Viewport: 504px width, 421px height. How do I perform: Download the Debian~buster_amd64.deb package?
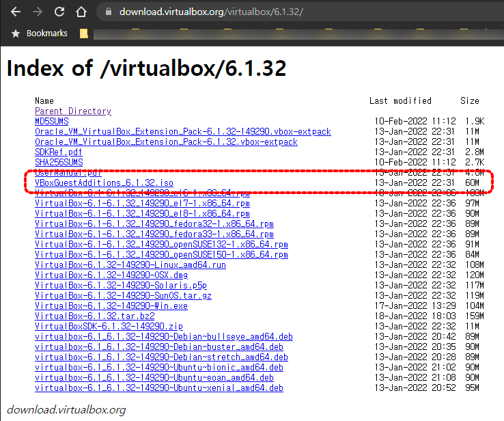[159, 347]
